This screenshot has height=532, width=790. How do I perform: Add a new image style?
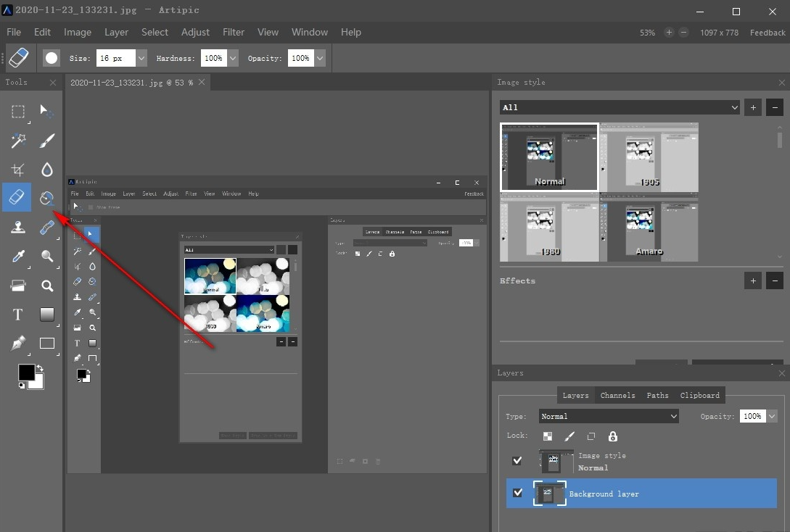coord(753,107)
